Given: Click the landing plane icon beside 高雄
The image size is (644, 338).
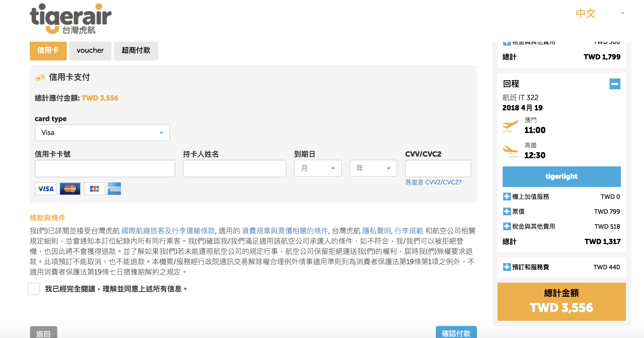Looking at the screenshot, I should 510,151.
